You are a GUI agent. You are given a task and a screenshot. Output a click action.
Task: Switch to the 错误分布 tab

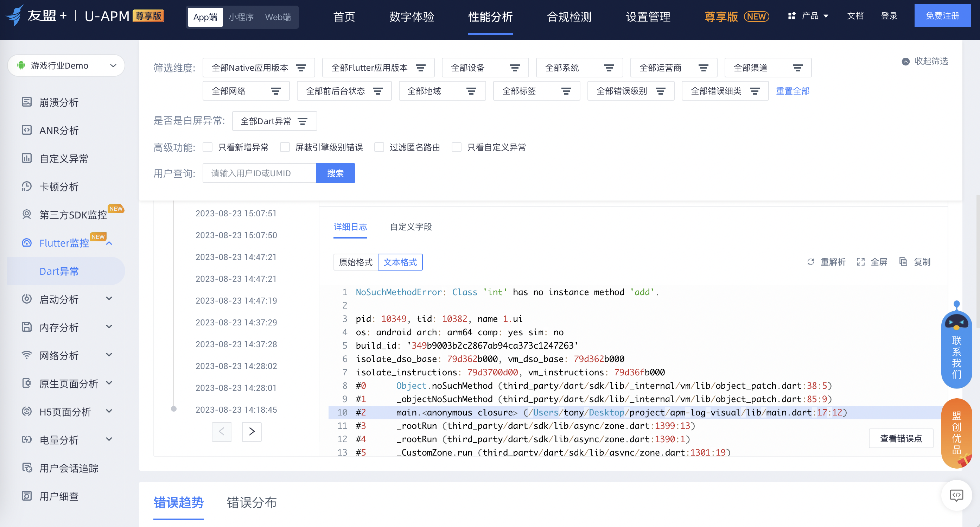coord(252,502)
